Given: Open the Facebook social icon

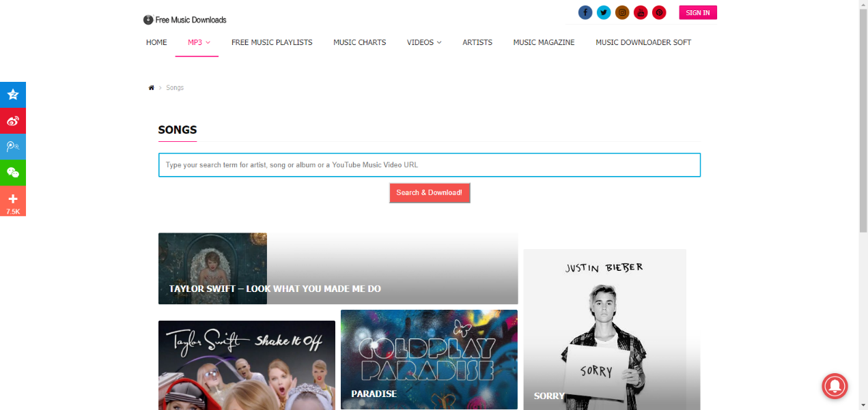Looking at the screenshot, I should pos(585,12).
